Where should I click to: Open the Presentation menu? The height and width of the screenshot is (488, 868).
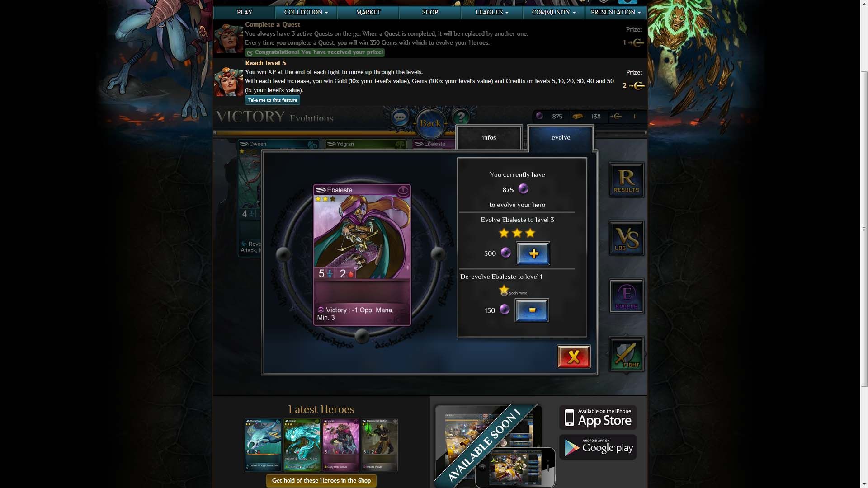(x=616, y=12)
